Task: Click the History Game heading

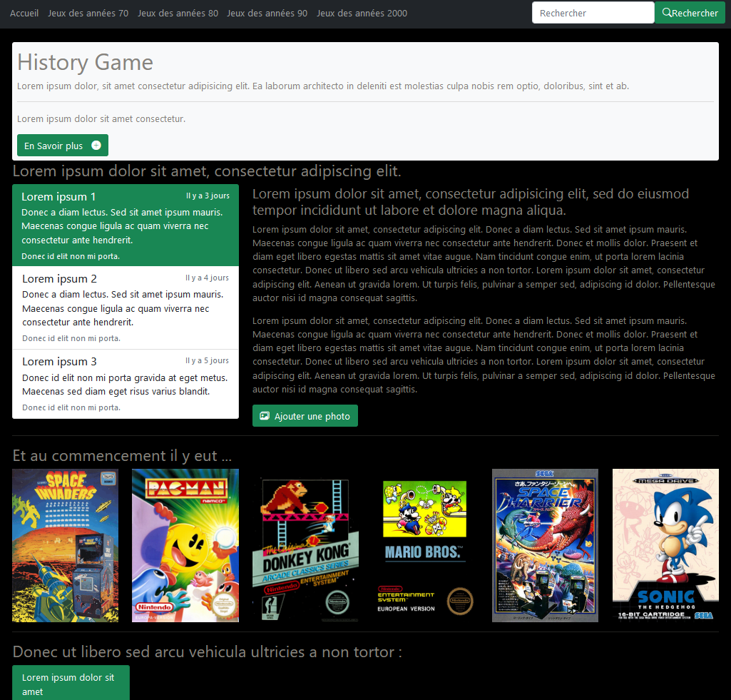Action: point(85,62)
